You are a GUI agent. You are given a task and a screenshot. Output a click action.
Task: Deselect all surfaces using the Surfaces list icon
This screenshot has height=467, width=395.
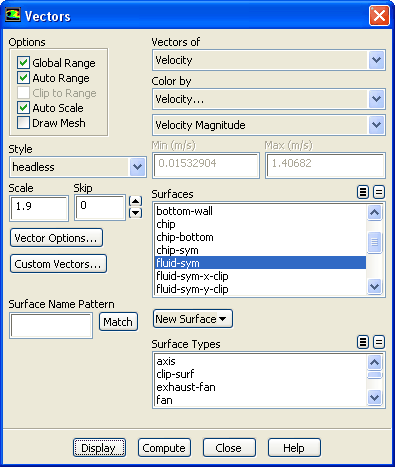[x=379, y=192]
